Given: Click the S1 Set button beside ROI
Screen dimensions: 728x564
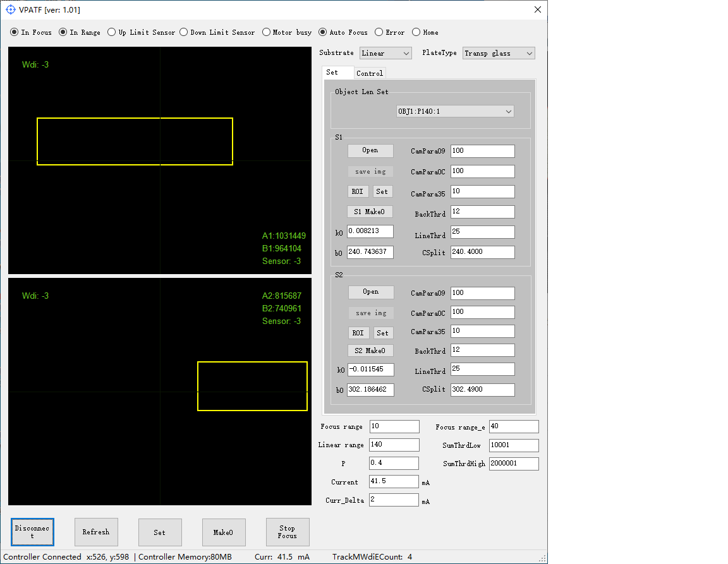Looking at the screenshot, I should pyautogui.click(x=382, y=191).
